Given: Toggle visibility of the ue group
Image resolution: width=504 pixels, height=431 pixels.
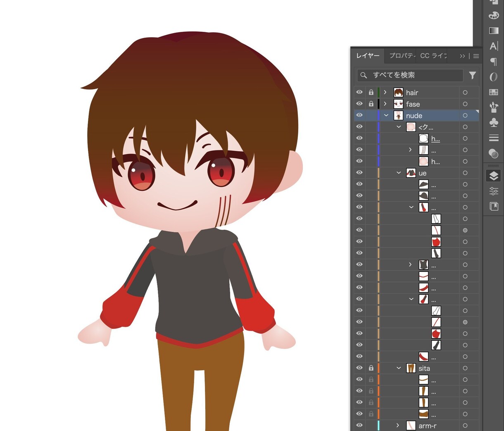Looking at the screenshot, I should tap(359, 172).
